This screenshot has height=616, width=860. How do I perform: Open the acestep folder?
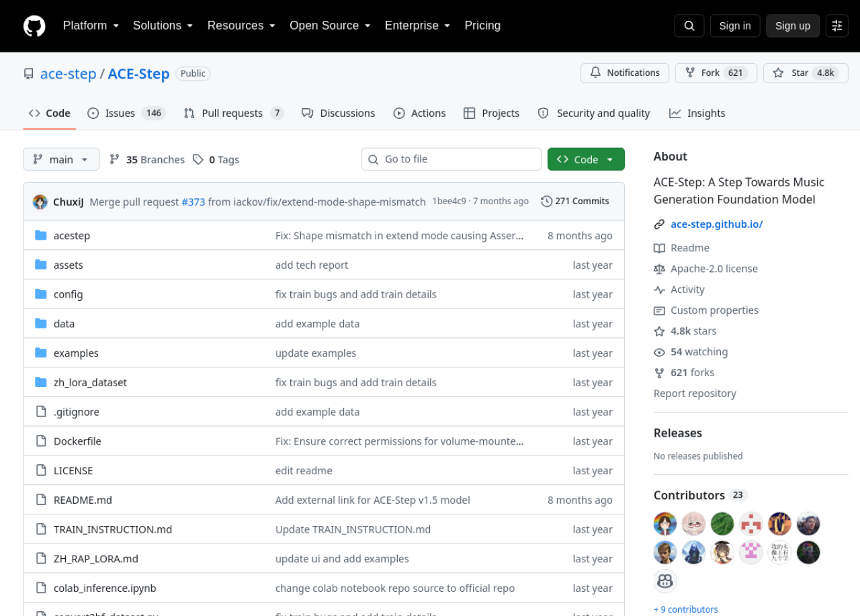coord(72,236)
